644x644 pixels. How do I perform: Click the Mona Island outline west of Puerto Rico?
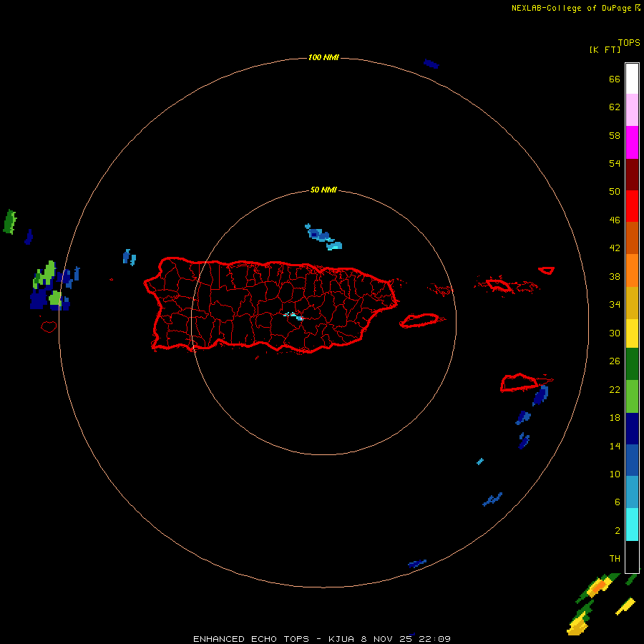(x=49, y=326)
